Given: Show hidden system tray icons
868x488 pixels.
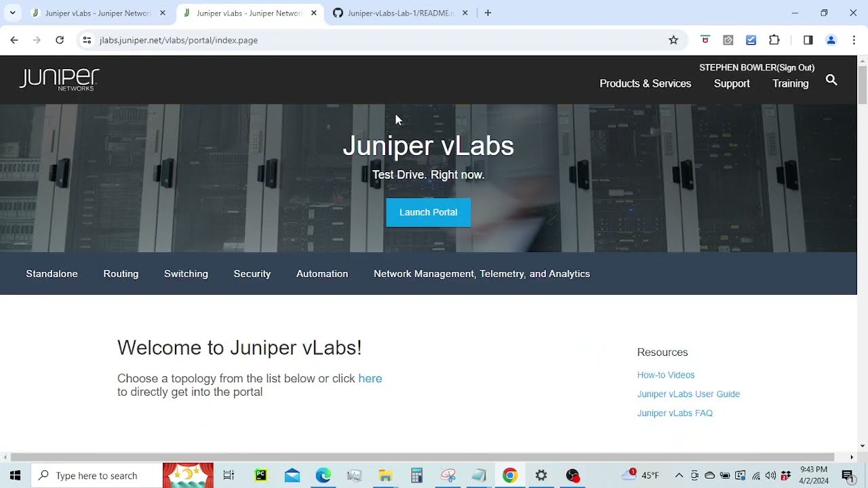Looking at the screenshot, I should point(679,475).
